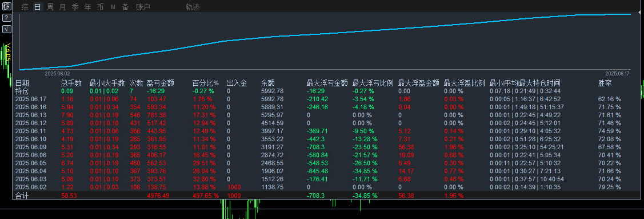
Task: Switch to the 综 summary tab
Action: [x=25, y=7]
